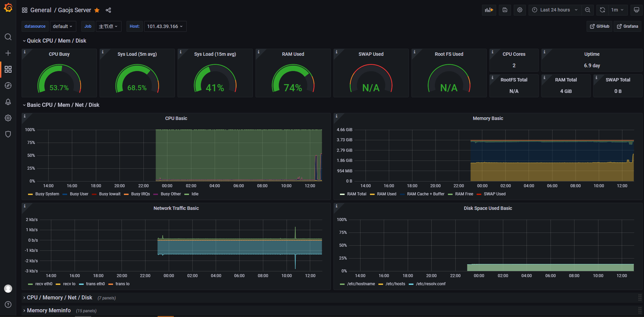Open the Host 101.43.39.166 dropdown
644x317 pixels.
165,26
